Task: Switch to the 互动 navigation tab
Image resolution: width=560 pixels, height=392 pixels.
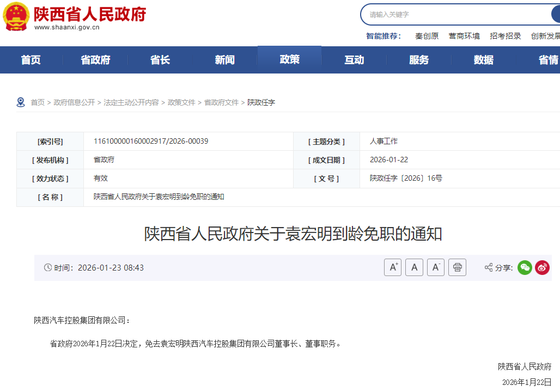Action: pos(354,60)
